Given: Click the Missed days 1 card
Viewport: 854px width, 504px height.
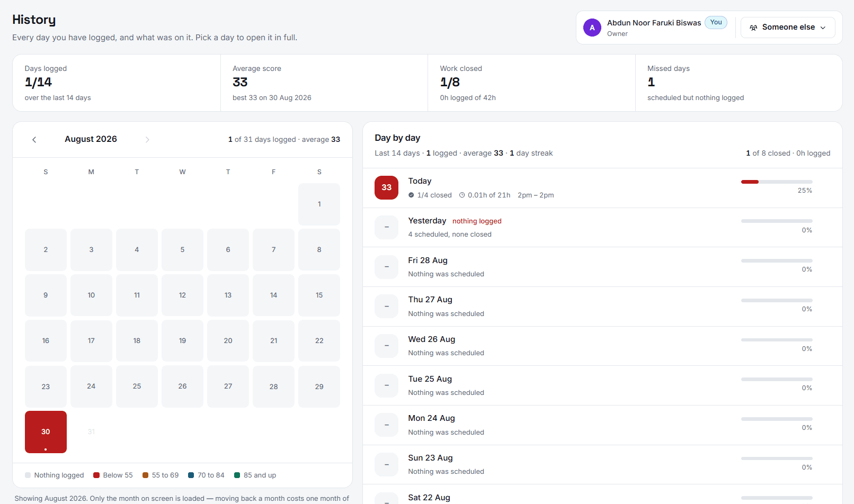Looking at the screenshot, I should (739, 83).
